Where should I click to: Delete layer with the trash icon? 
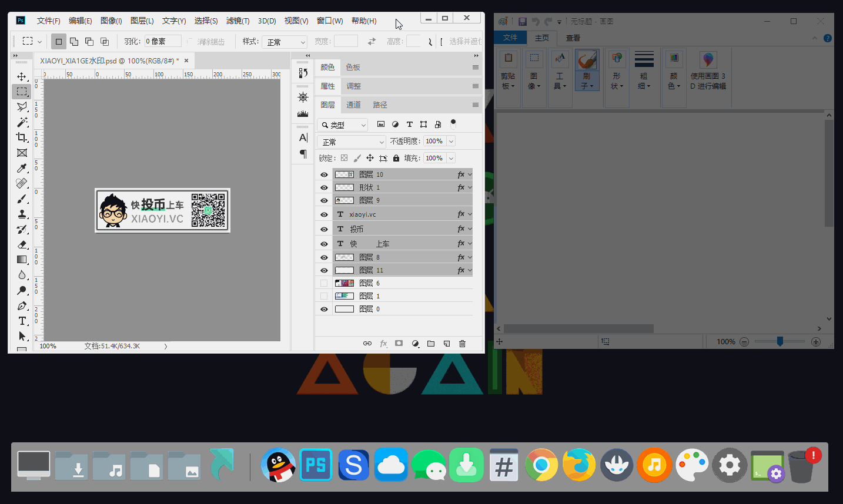click(x=462, y=344)
